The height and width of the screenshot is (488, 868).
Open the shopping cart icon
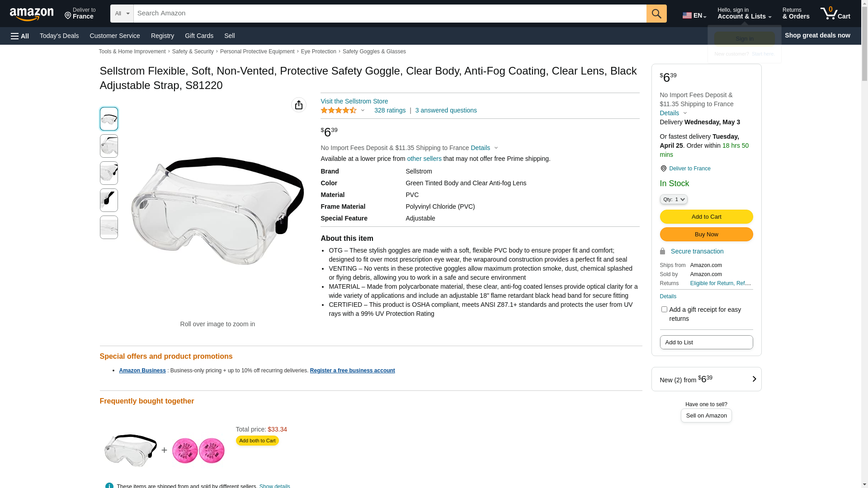click(835, 14)
